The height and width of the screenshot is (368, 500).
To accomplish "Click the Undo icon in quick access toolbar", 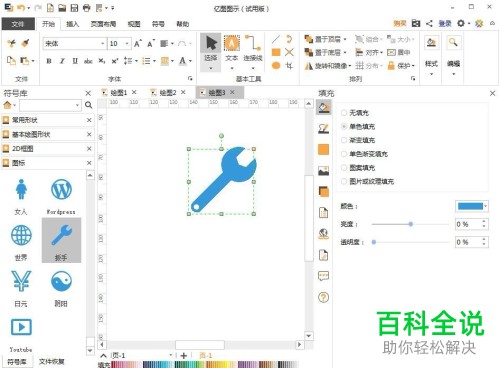I will (x=21, y=7).
